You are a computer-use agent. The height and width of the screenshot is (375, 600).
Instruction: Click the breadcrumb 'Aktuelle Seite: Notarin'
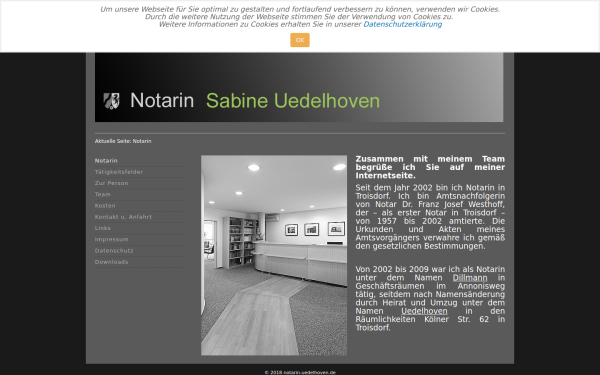click(x=123, y=141)
